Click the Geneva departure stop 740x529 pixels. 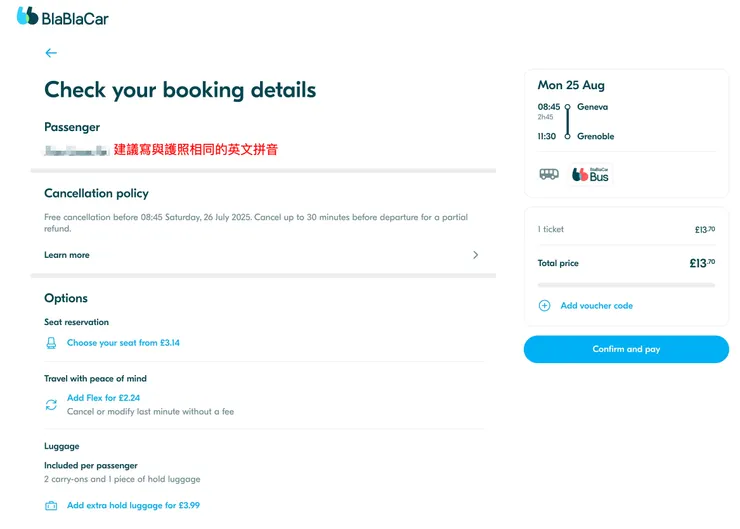click(x=592, y=107)
